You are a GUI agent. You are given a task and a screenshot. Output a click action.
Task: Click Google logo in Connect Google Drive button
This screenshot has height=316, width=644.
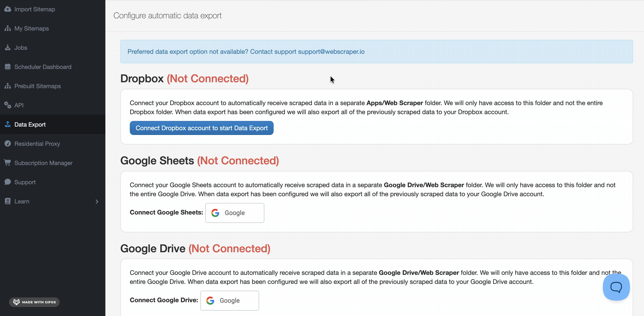coord(210,300)
